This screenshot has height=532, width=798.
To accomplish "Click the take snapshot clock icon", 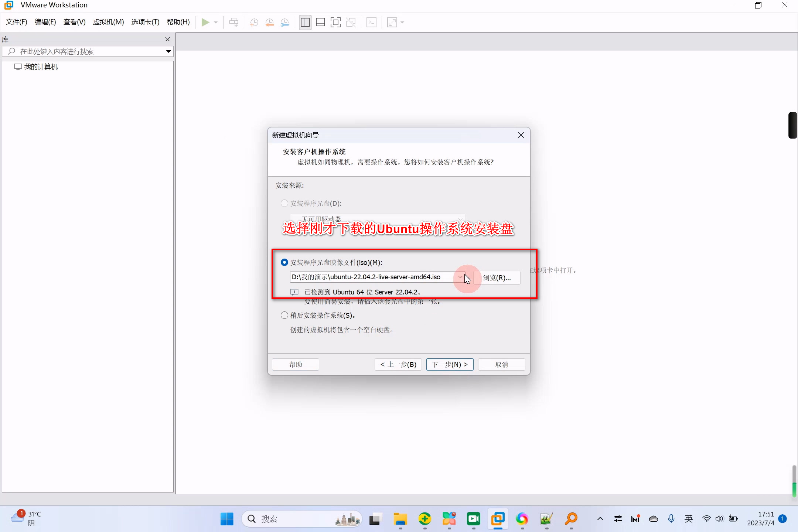I will click(254, 23).
